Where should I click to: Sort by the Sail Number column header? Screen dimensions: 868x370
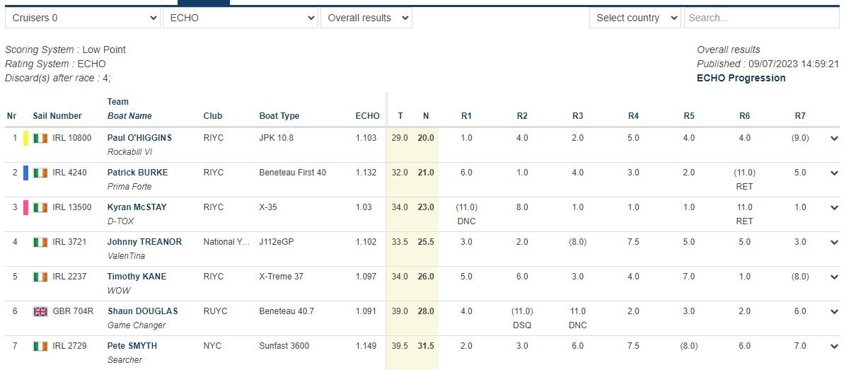tap(57, 116)
